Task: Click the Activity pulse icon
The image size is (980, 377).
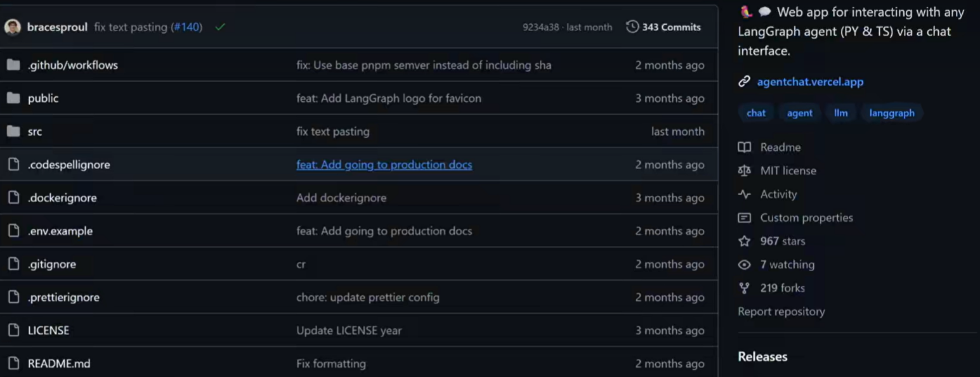Action: pos(744,195)
